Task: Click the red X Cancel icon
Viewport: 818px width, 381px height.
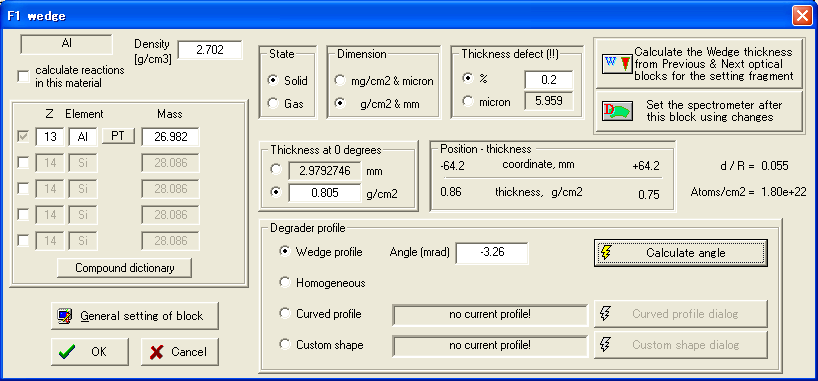Action: pos(156,352)
